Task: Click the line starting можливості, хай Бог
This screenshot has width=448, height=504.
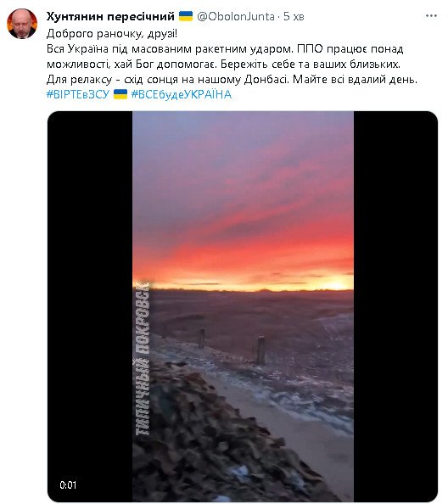Action: coord(224,64)
